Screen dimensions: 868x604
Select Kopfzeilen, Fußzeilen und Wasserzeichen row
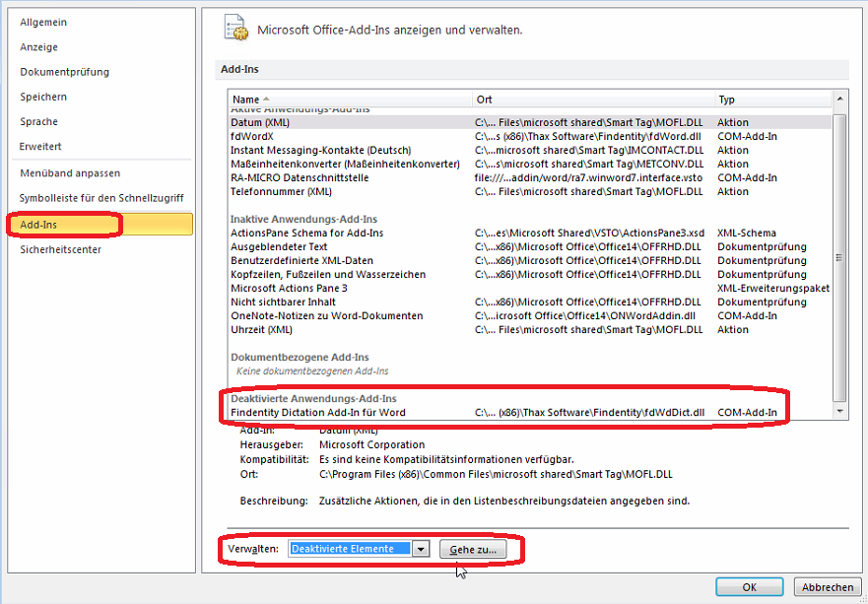click(530, 275)
